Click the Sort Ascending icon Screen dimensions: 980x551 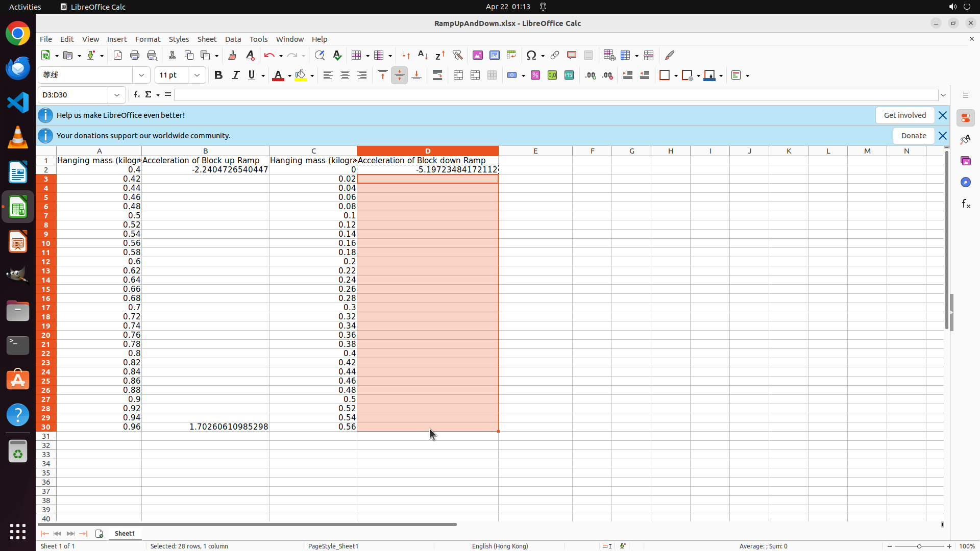click(x=423, y=55)
